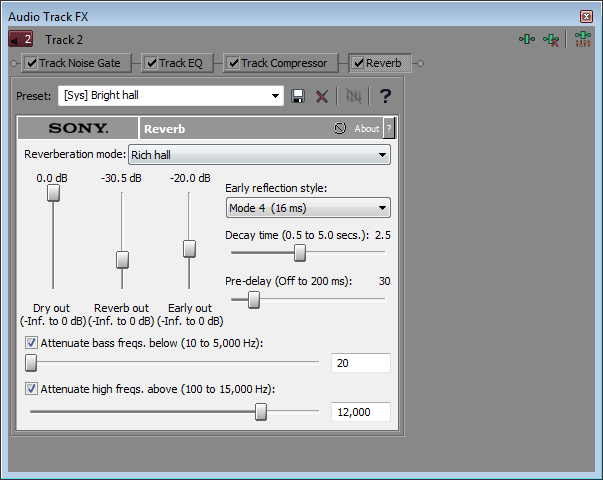Open the Preset dropdown showing Bright hall

pyautogui.click(x=171, y=95)
